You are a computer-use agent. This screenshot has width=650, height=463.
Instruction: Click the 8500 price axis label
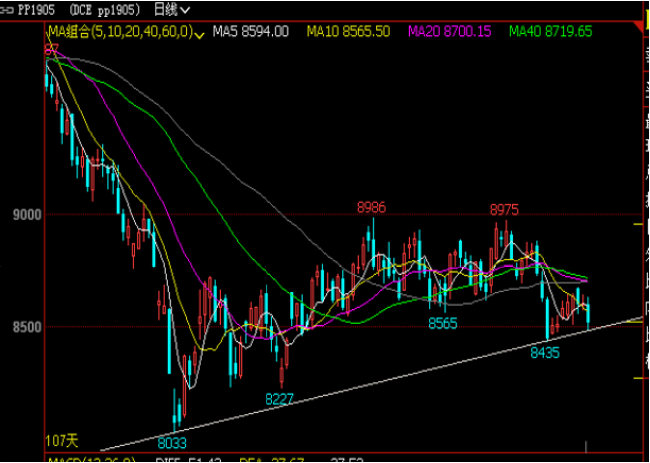point(26,327)
